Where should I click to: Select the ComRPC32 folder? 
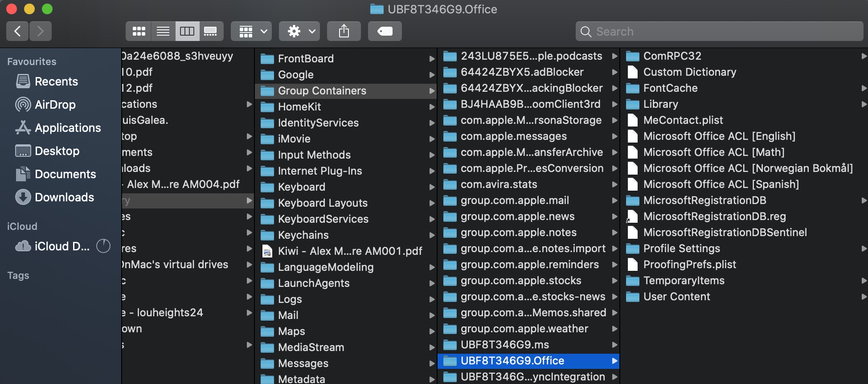click(x=744, y=56)
